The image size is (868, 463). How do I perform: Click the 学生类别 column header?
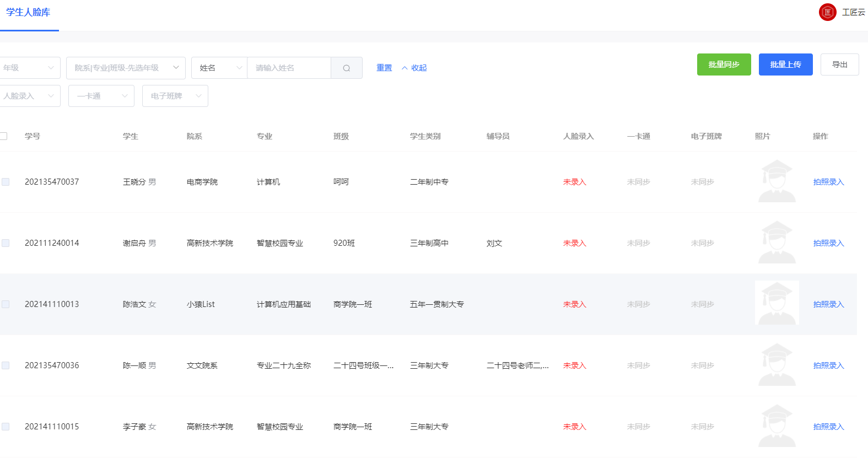[x=425, y=136]
